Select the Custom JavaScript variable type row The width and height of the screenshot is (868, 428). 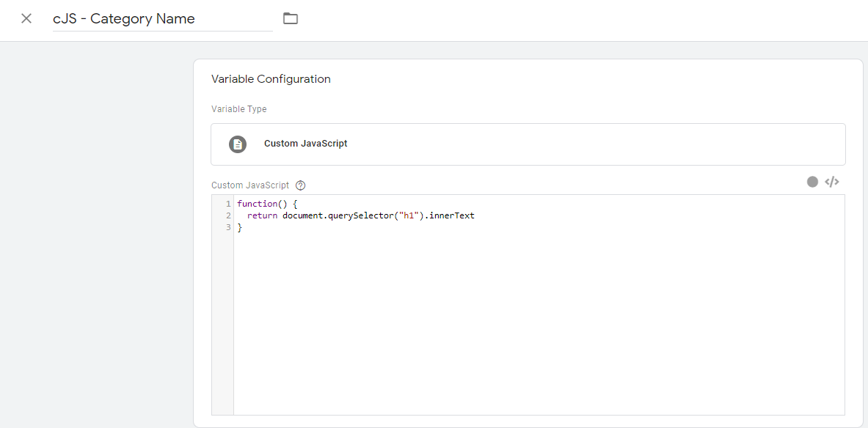[528, 144]
